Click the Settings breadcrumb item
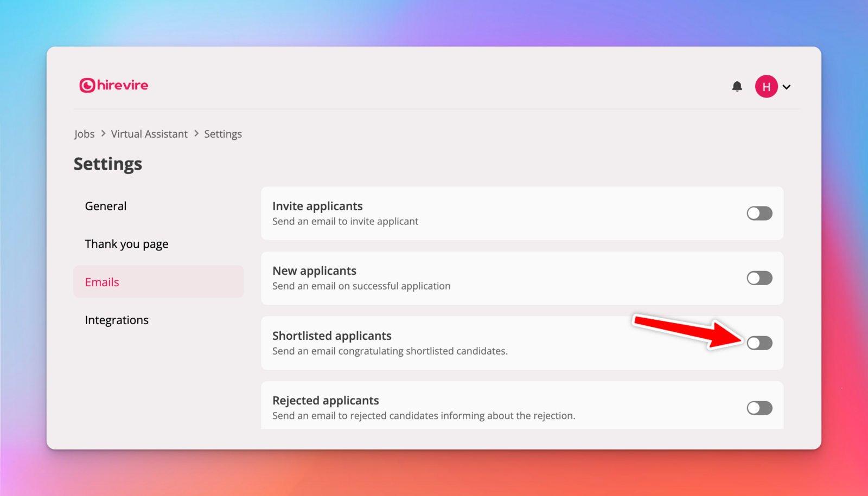This screenshot has width=868, height=496. click(x=223, y=134)
